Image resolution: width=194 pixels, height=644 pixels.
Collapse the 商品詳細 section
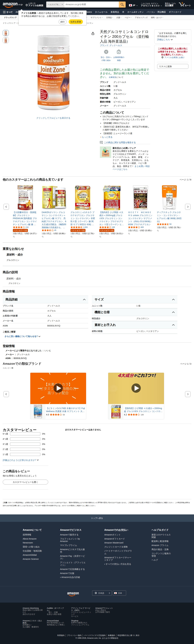[45, 300]
